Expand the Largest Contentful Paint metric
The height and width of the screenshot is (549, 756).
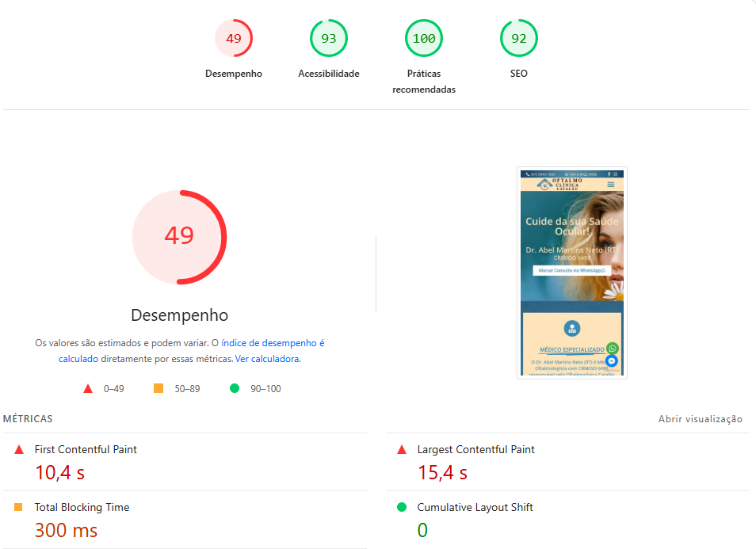(x=567, y=462)
